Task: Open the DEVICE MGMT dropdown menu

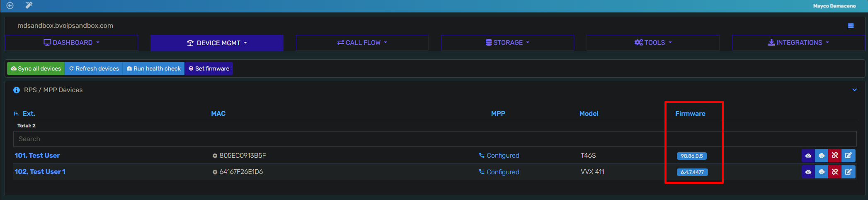Action: tap(217, 43)
